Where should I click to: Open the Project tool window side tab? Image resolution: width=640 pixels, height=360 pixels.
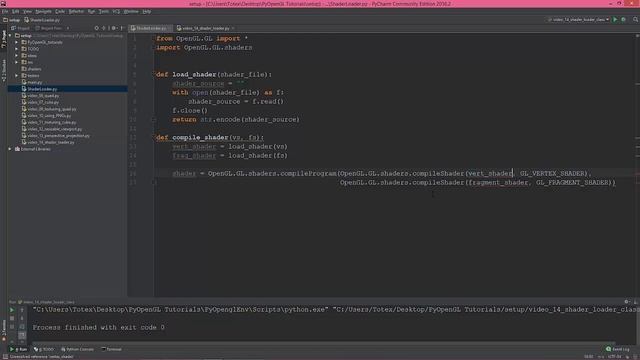tap(3, 40)
